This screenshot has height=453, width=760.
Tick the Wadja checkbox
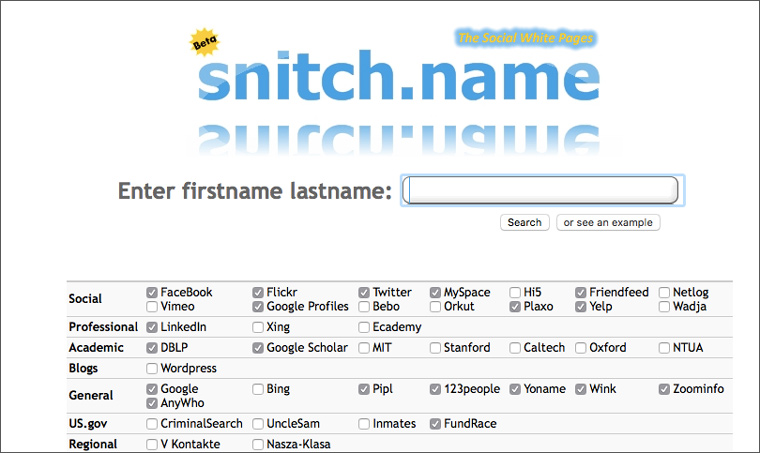[664, 307]
